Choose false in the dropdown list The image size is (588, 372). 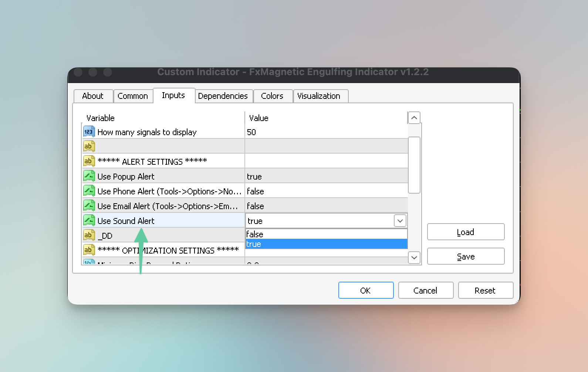[x=326, y=234]
